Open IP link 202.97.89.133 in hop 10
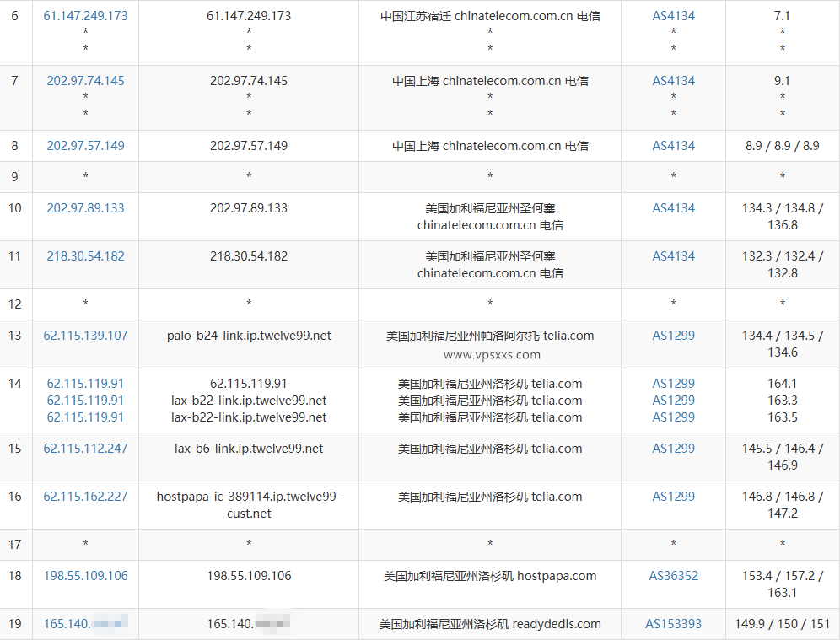 (x=86, y=207)
